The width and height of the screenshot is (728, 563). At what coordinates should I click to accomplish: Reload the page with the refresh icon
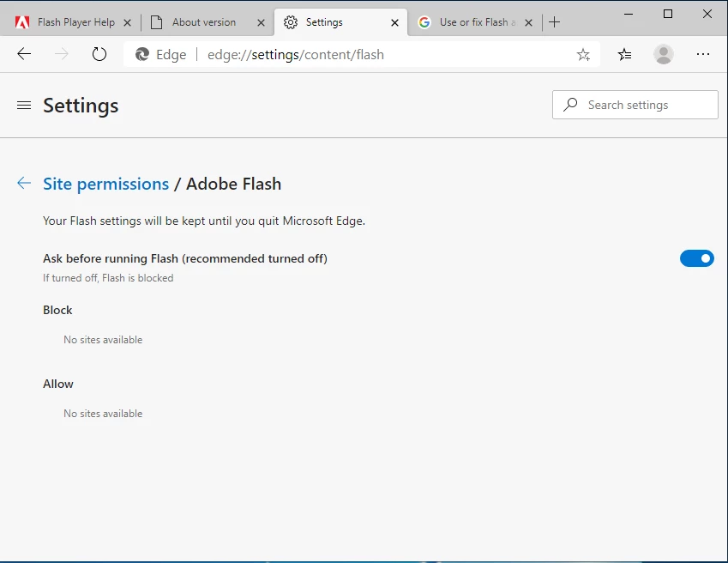click(99, 54)
